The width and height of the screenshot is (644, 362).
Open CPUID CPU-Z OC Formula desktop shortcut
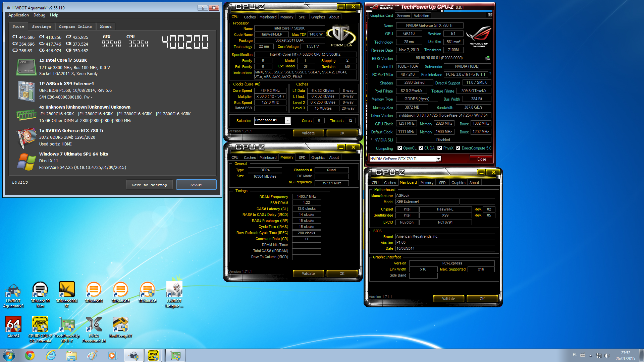click(40, 329)
